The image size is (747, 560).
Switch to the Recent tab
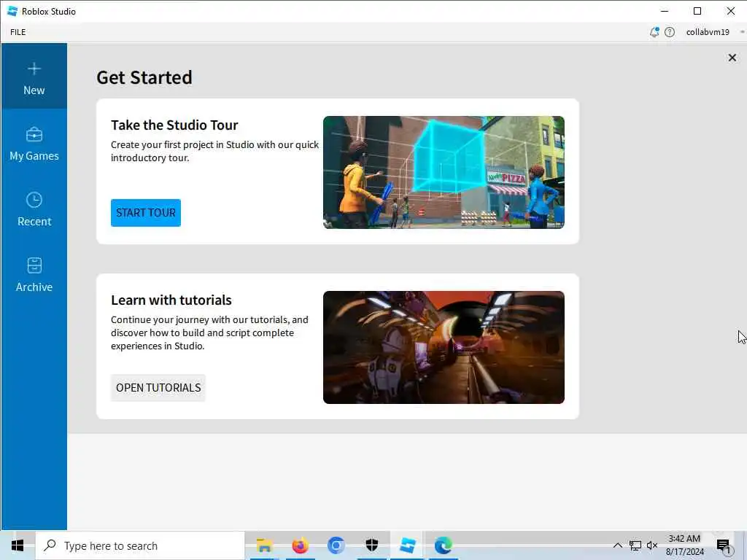coord(34,209)
